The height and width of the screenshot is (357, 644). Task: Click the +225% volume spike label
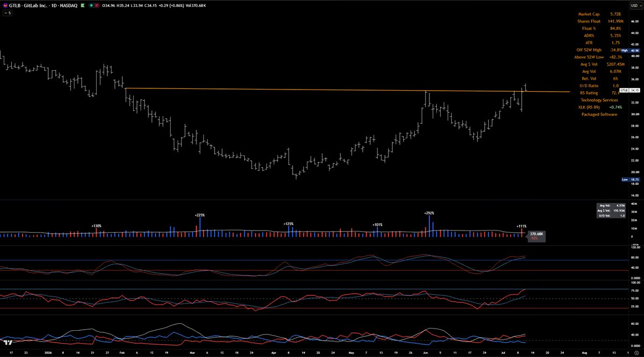[x=200, y=214]
